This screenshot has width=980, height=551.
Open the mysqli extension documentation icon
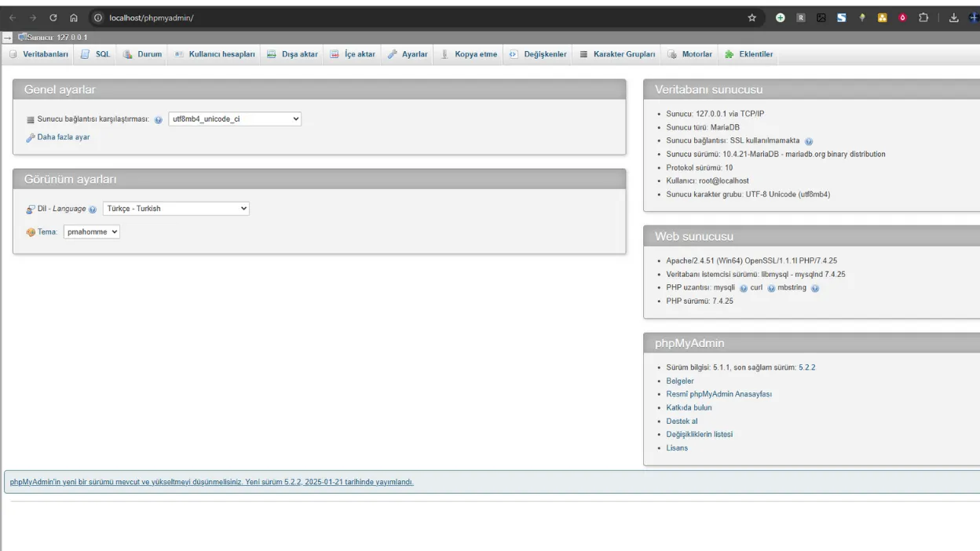click(x=743, y=288)
